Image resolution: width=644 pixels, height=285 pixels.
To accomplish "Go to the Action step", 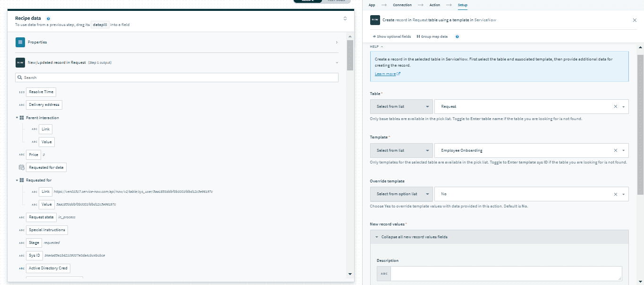I will click(434, 5).
